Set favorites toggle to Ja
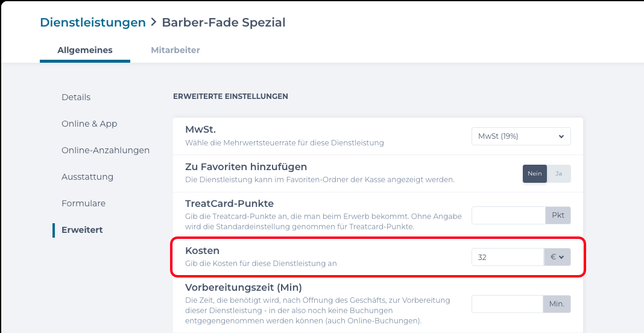Image resolution: width=644 pixels, height=333 pixels. (x=559, y=174)
